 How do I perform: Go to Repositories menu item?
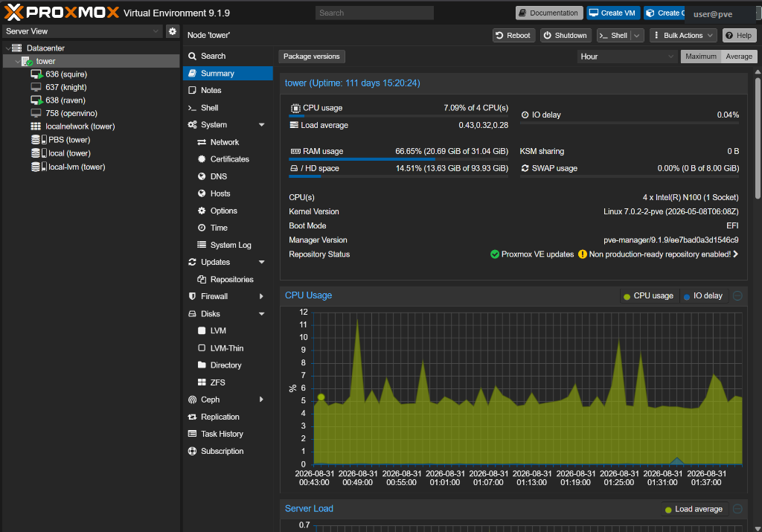[228, 279]
